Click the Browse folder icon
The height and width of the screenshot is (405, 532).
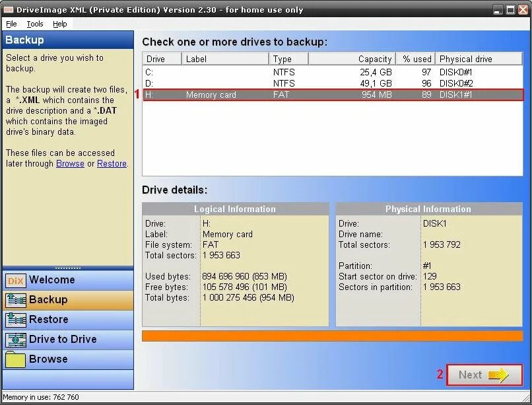(16, 359)
